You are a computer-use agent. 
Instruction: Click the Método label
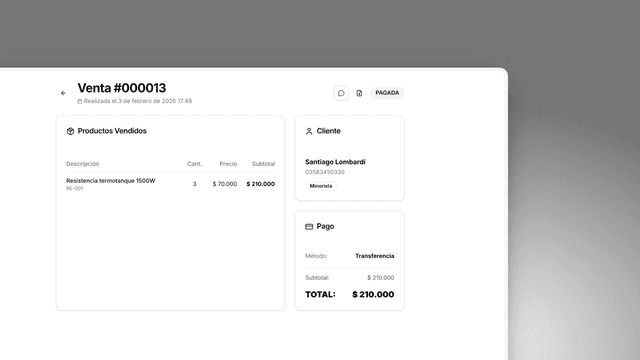click(316, 256)
